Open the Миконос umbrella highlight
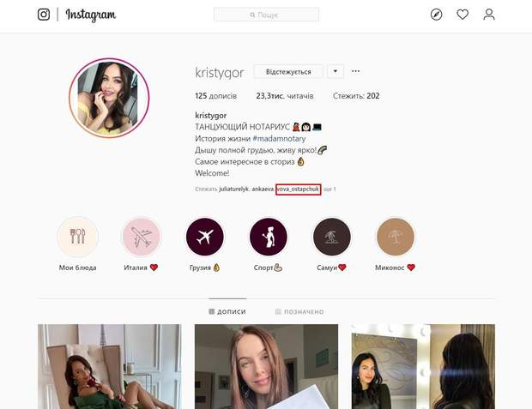532x409 pixels. 396,237
